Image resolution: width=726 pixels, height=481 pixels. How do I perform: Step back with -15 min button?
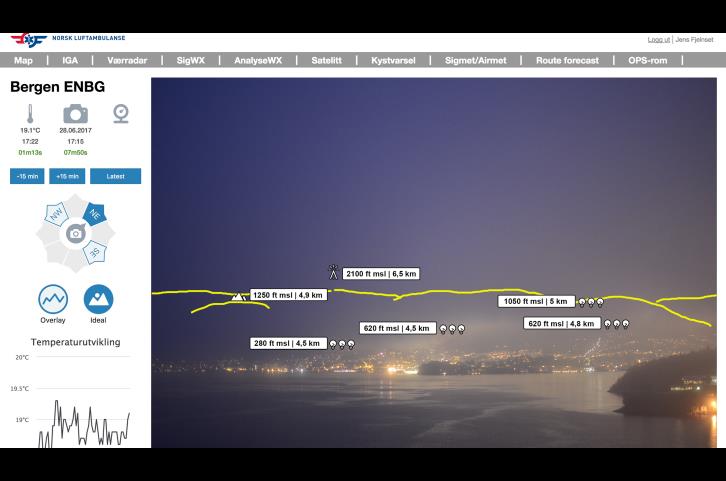coord(27,176)
